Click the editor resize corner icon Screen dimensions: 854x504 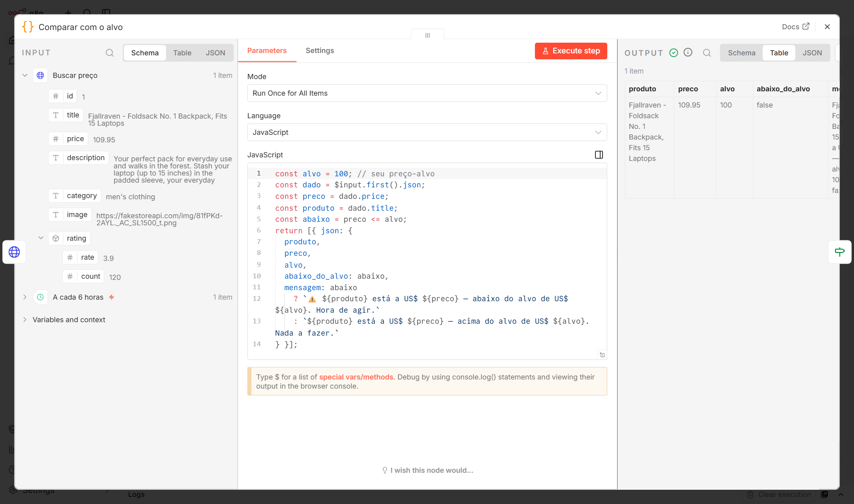(x=602, y=355)
